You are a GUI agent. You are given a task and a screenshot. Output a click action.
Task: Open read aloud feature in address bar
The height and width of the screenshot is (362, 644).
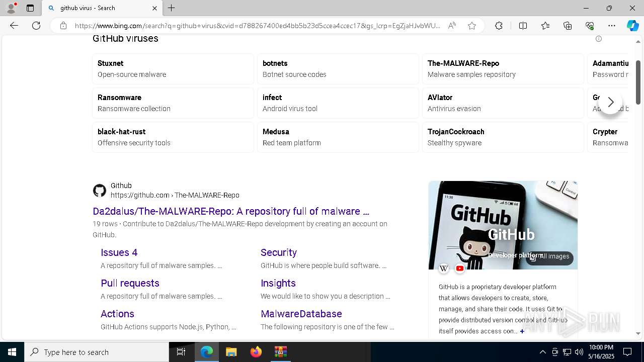pos(452,26)
